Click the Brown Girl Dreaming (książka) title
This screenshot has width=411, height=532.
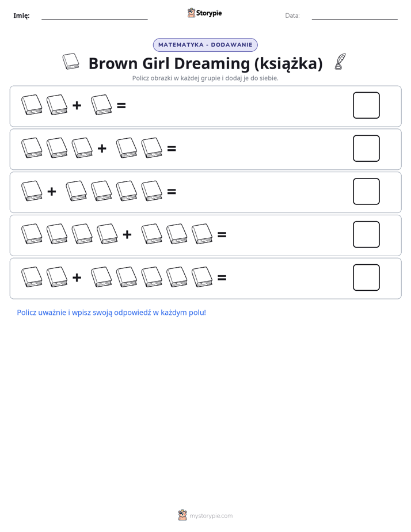point(205,63)
